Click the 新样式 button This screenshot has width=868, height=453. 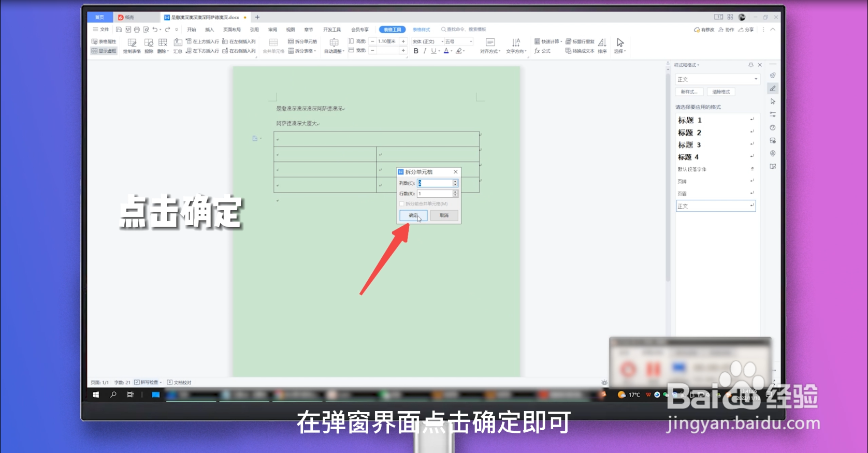pos(689,92)
